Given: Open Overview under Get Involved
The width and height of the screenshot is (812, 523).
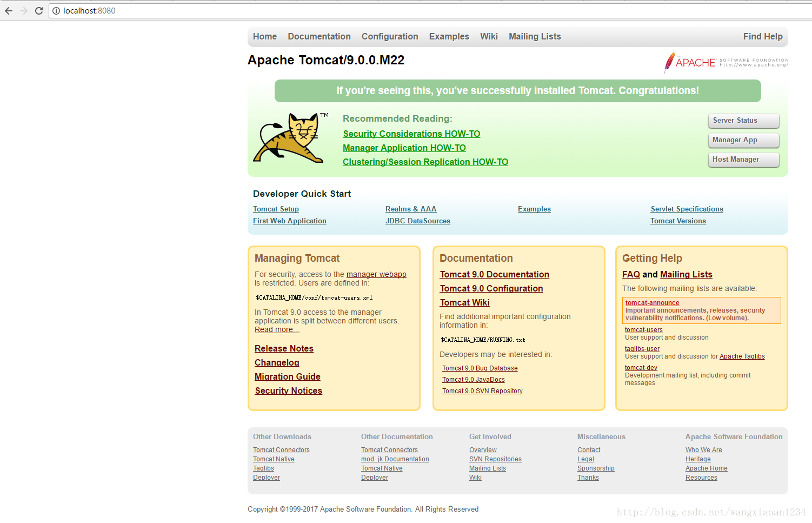Looking at the screenshot, I should 483,451.
